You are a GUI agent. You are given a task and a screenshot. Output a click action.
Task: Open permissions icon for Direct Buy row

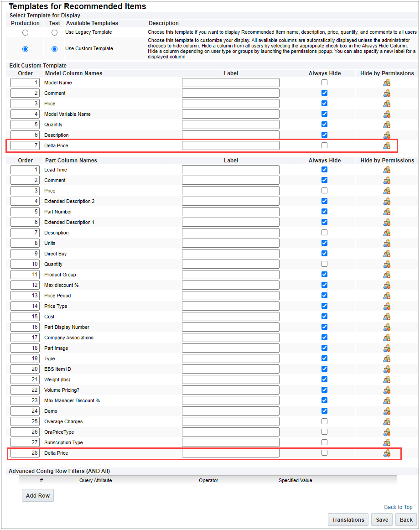(x=387, y=254)
